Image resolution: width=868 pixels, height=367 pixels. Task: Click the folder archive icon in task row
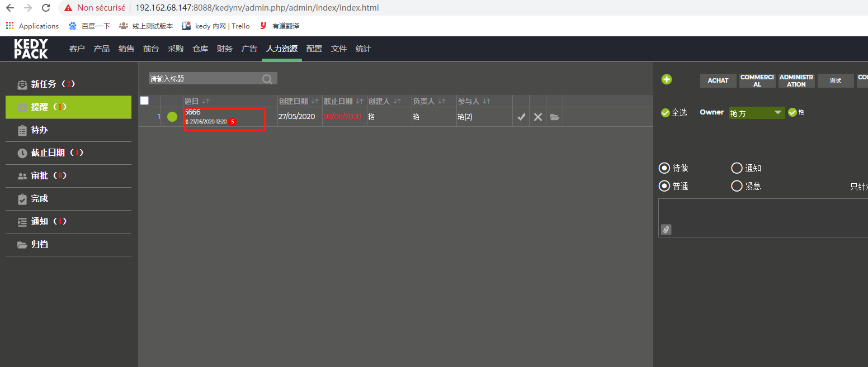(554, 117)
